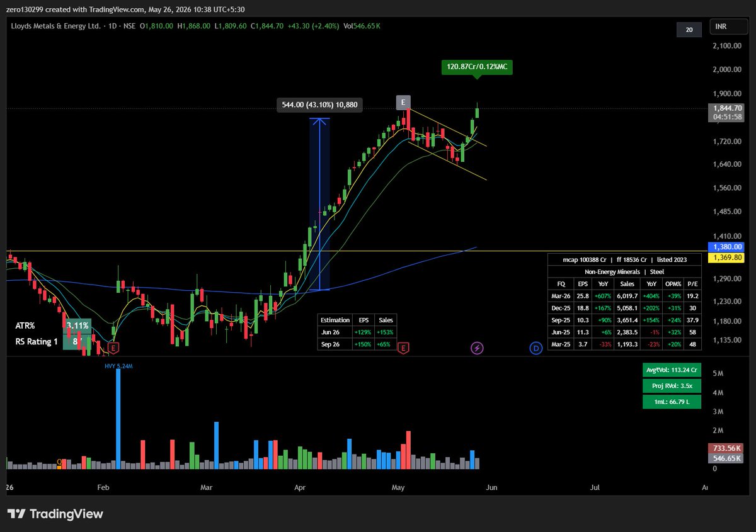Click the P/E column header
The image size is (756, 532).
point(693,284)
